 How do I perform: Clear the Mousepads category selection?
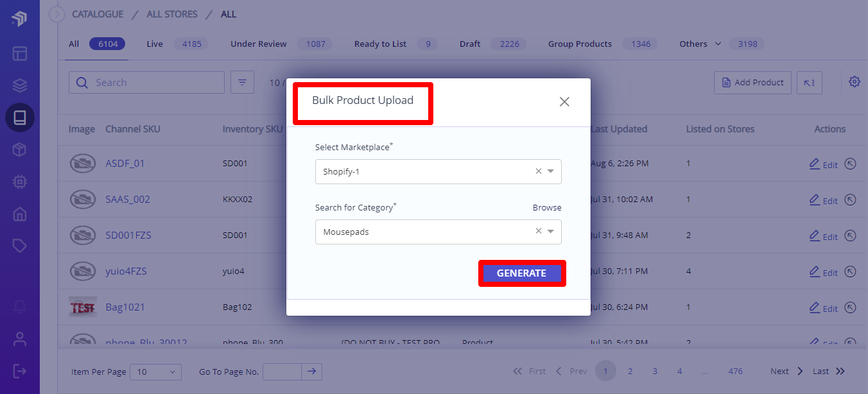(x=539, y=232)
